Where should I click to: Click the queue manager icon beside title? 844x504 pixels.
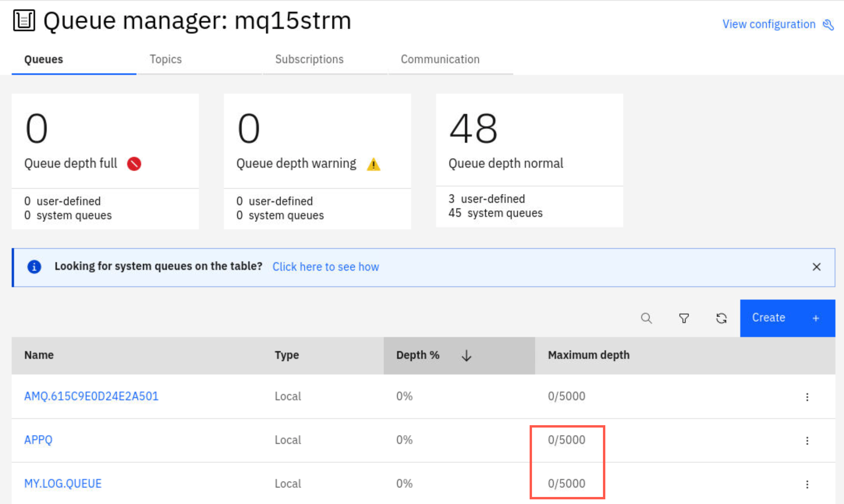(x=24, y=20)
